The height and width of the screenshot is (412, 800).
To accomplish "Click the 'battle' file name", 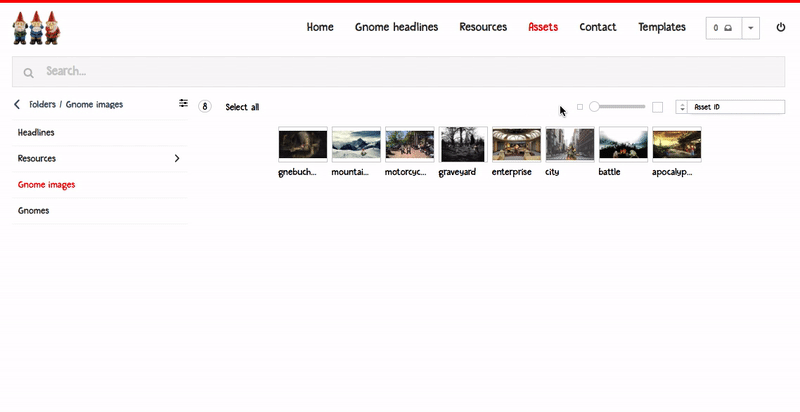I will [x=609, y=172].
